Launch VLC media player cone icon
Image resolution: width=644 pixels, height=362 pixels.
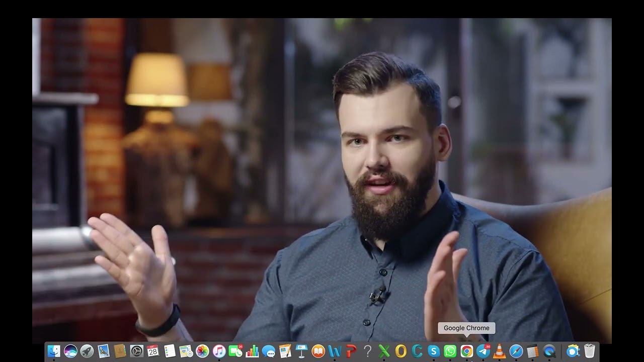(x=500, y=351)
